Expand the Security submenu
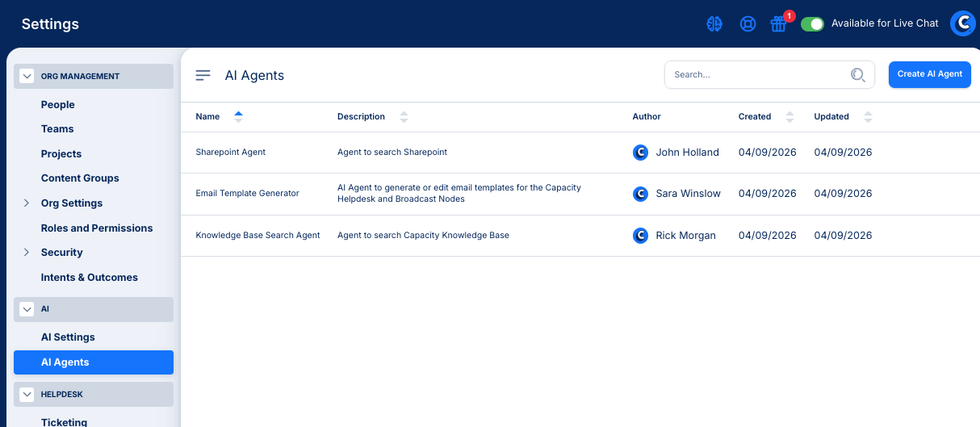 pos(27,253)
